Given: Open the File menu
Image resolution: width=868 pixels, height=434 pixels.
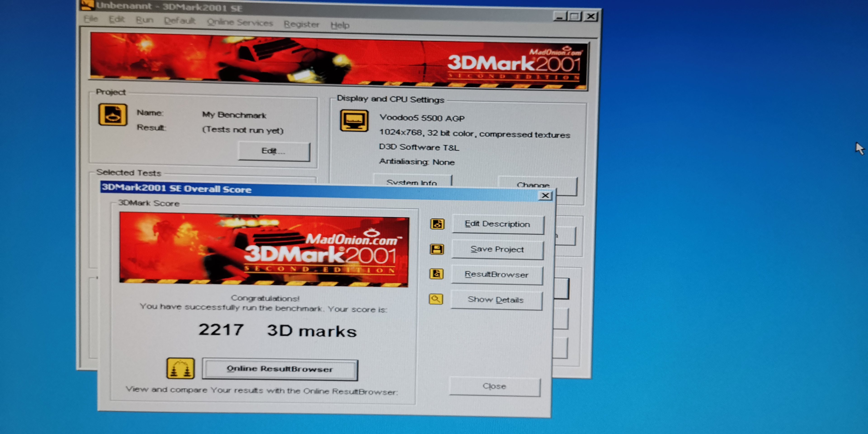Looking at the screenshot, I should (91, 19).
